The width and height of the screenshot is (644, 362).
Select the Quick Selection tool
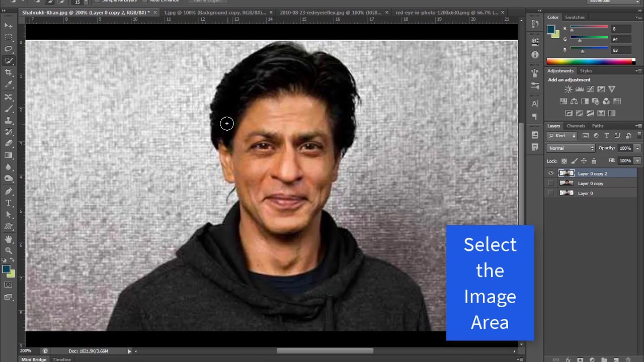click(x=9, y=61)
